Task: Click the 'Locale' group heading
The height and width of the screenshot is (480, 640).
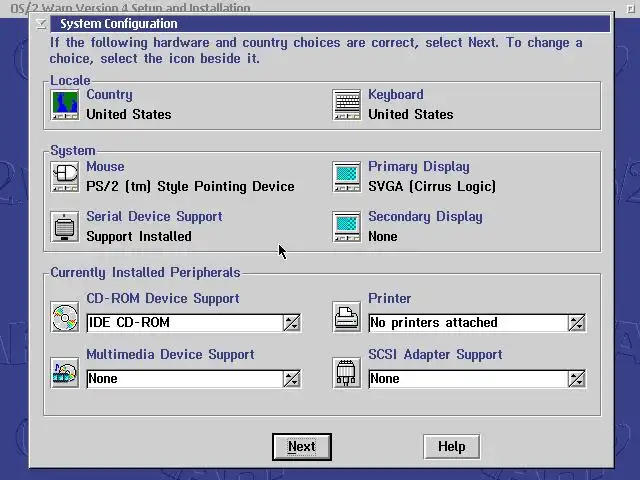Action: point(70,80)
